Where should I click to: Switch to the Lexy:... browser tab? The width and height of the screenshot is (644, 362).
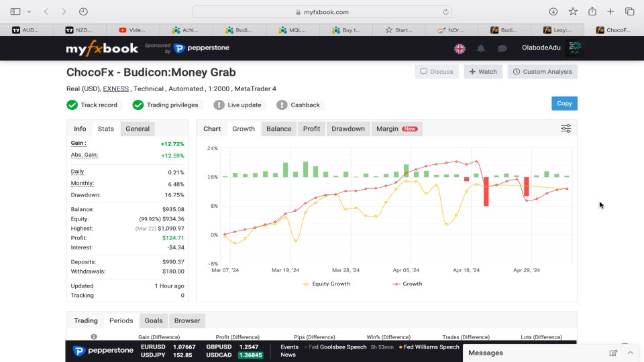coord(557,30)
